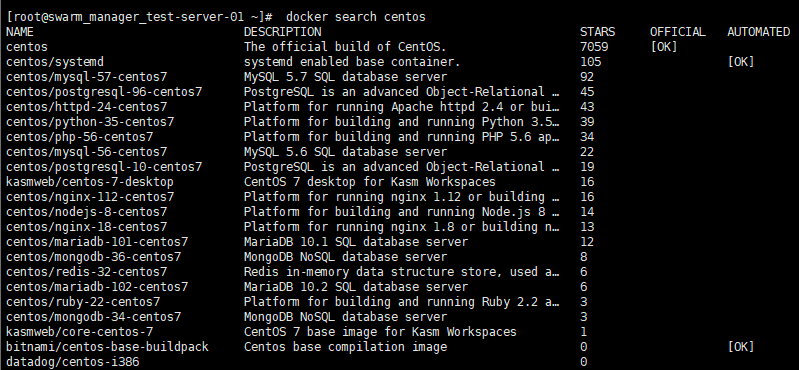Click the 34 stars value
The height and width of the screenshot is (370, 799).
587,137
